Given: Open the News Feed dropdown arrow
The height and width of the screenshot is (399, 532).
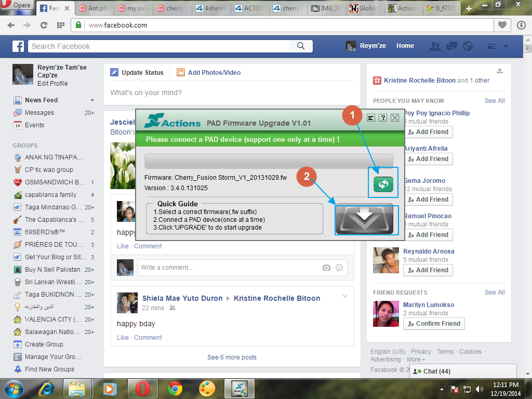Looking at the screenshot, I should (92, 100).
